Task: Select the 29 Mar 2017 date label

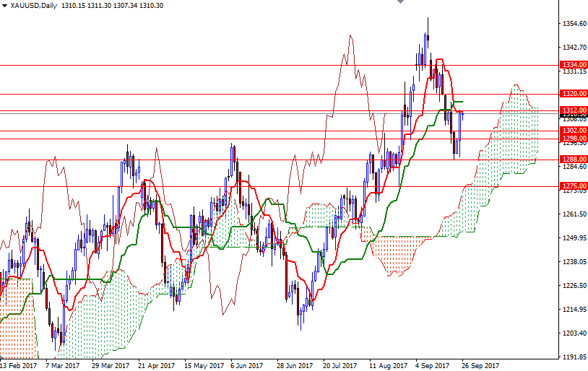Action: tap(111, 365)
